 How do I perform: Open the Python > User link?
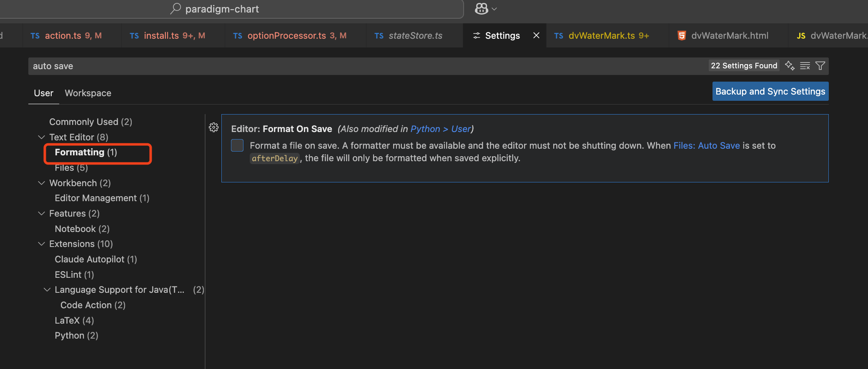pos(440,129)
